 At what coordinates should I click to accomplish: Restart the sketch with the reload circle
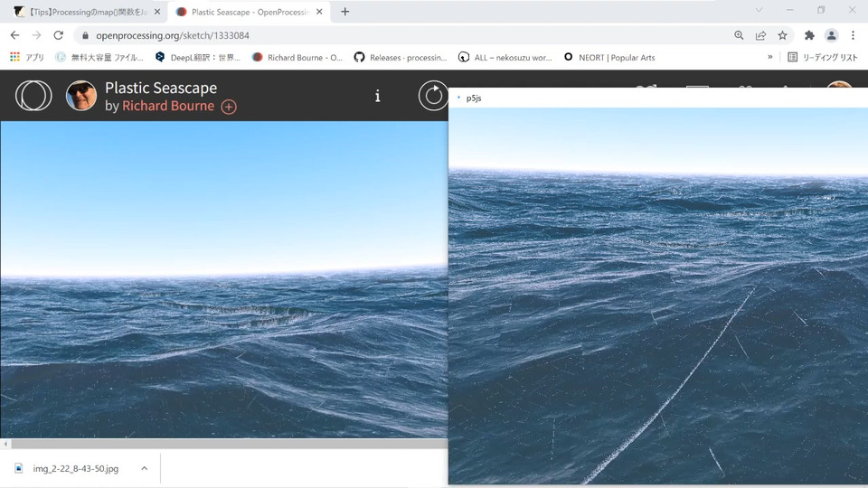pyautogui.click(x=433, y=96)
